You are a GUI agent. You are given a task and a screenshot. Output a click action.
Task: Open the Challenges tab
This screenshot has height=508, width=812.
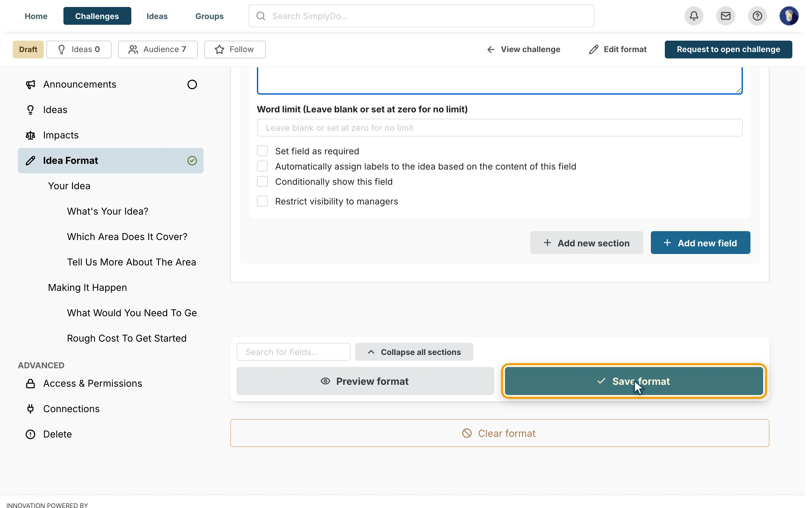point(97,16)
